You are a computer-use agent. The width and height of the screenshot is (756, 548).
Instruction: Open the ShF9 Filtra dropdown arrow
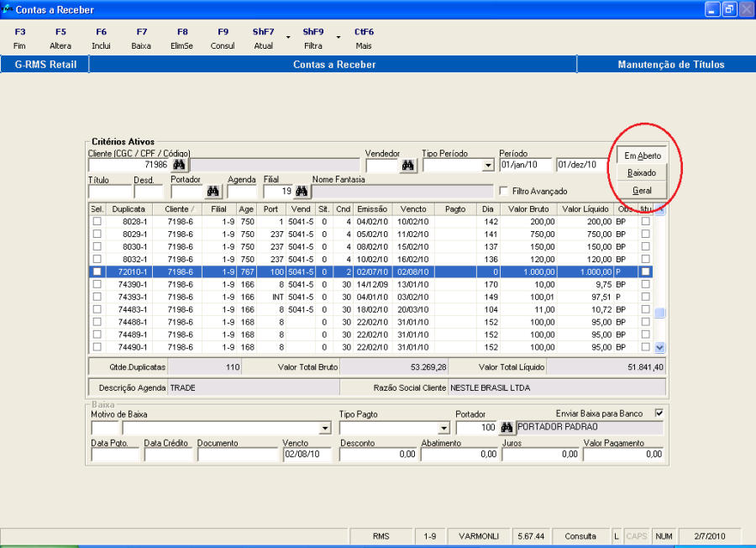pyautogui.click(x=338, y=38)
